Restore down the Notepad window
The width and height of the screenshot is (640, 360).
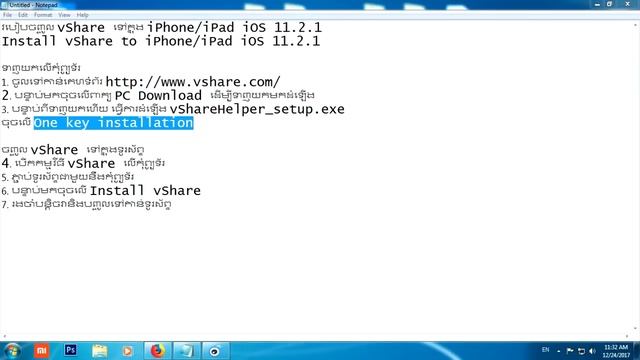609,4
